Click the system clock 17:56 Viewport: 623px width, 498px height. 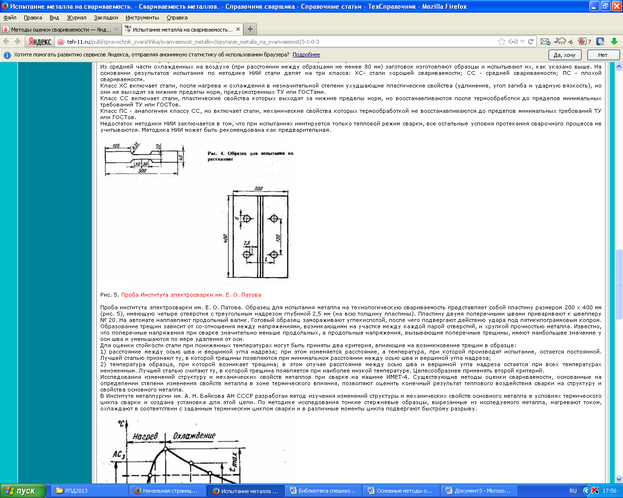pos(609,491)
